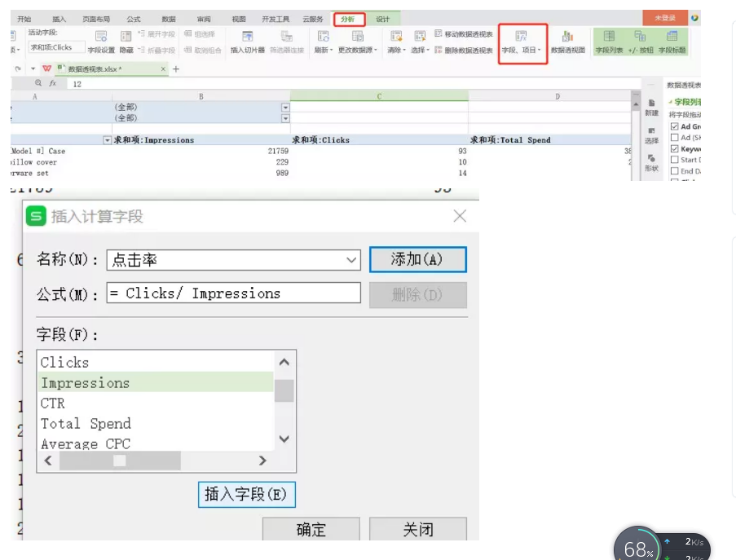Uncheck the Ad Group field checkbox
This screenshot has height=560, width=736.
674,127
